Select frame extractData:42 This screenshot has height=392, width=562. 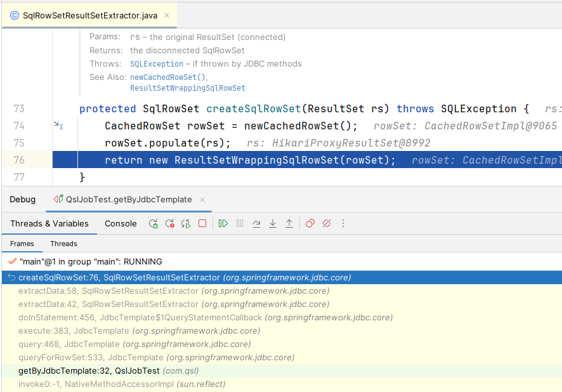click(282, 304)
